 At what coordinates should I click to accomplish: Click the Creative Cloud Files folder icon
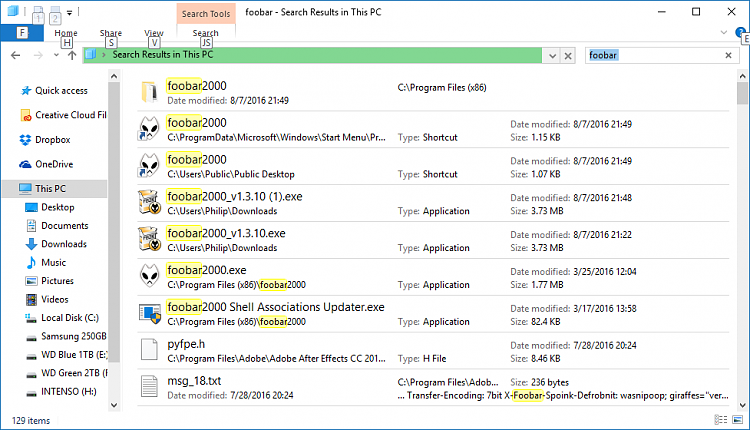(26, 115)
